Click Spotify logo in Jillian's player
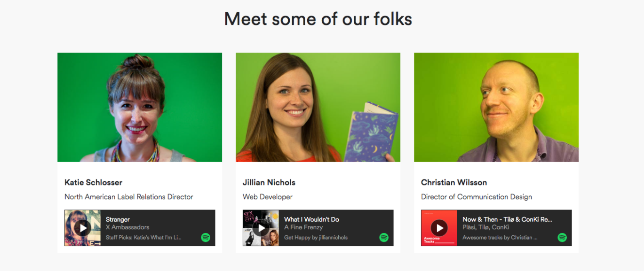Screen dimensions: 644x271 tap(384, 238)
